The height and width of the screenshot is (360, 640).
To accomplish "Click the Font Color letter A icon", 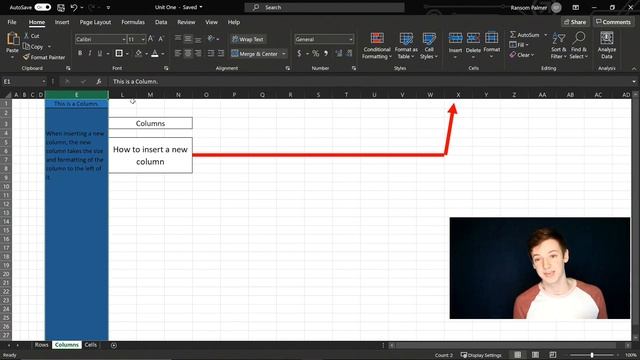I will (155, 53).
